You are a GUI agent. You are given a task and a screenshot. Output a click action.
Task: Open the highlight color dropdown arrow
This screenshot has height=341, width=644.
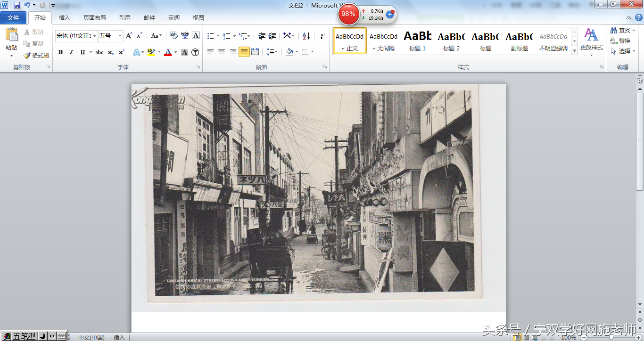159,52
